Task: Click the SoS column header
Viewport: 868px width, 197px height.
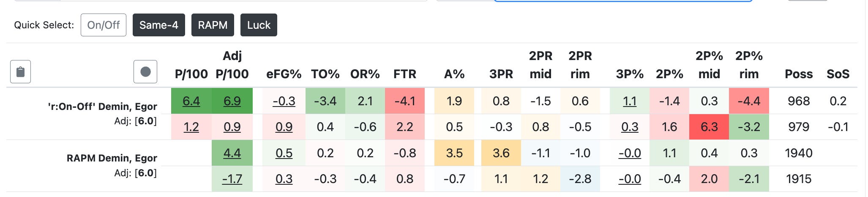Action: [x=838, y=74]
